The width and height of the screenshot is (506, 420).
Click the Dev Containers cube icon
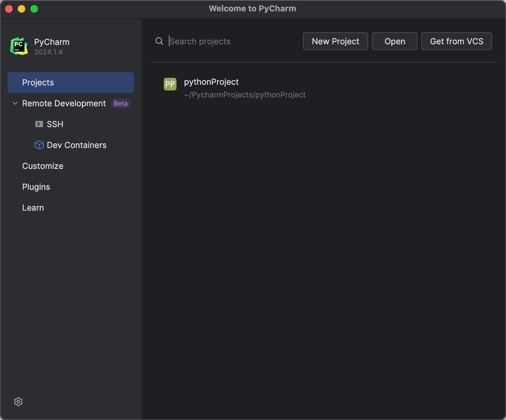coord(39,145)
